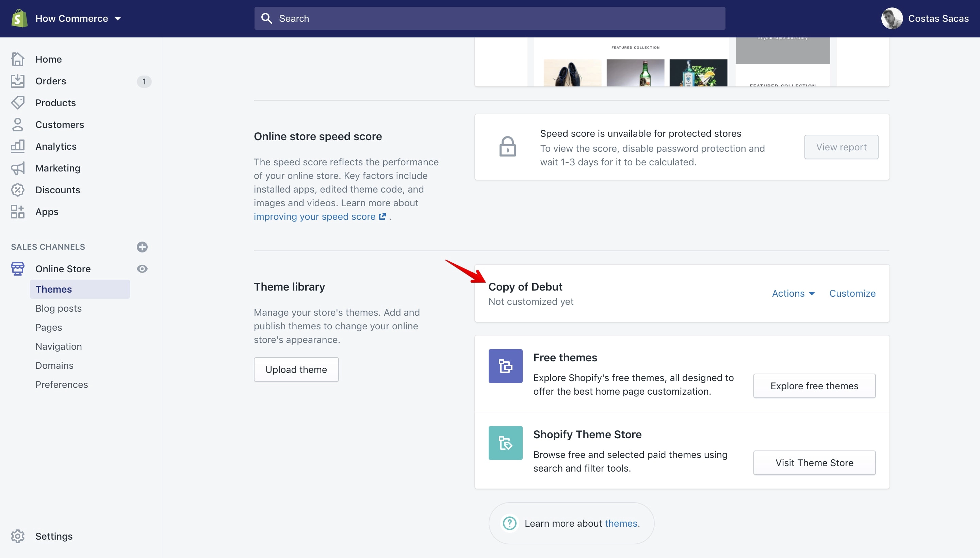Open the Products section
Screen dimensions: 980x558
(55, 103)
